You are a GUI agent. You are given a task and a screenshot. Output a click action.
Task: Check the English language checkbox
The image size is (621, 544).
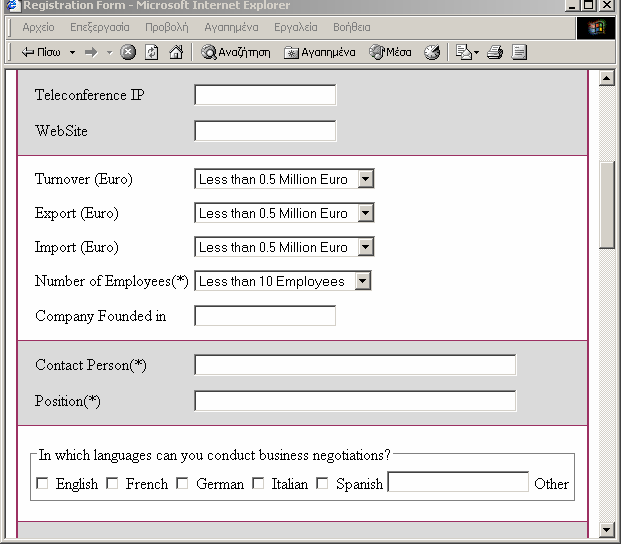pos(42,483)
